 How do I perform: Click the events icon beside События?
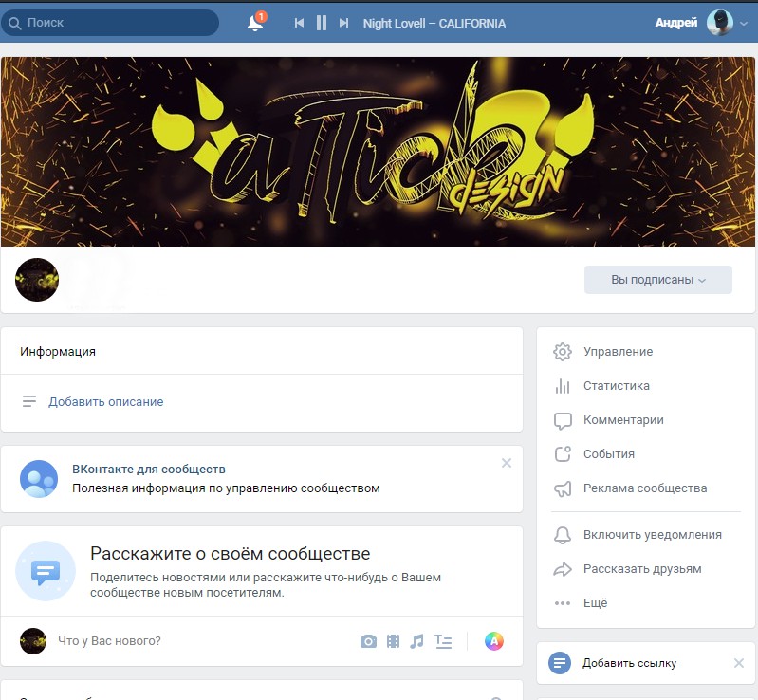point(563,454)
